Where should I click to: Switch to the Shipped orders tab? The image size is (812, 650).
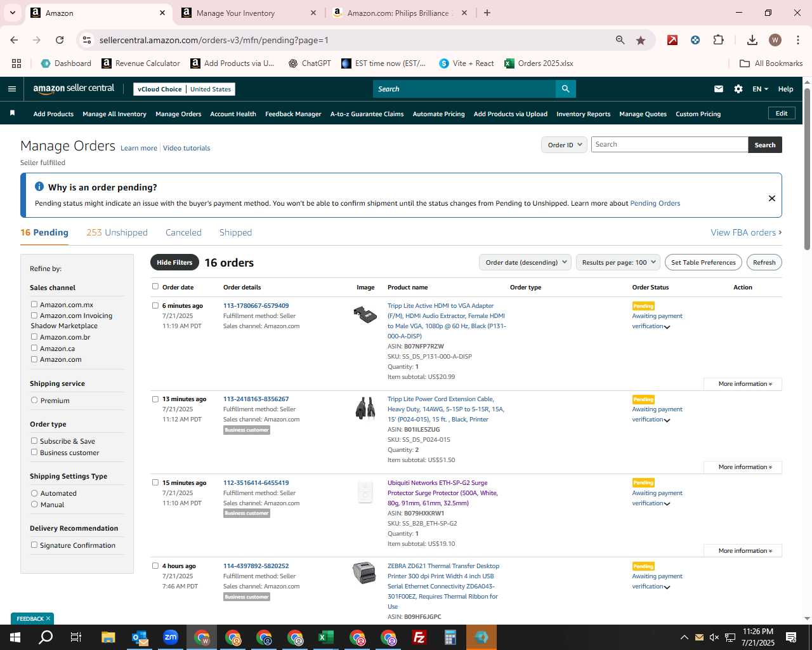[x=235, y=232]
